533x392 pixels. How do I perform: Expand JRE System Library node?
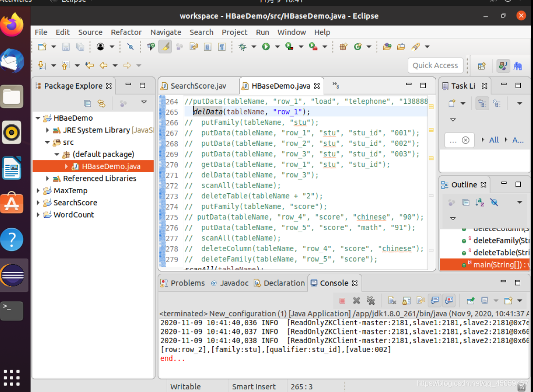[x=47, y=130]
